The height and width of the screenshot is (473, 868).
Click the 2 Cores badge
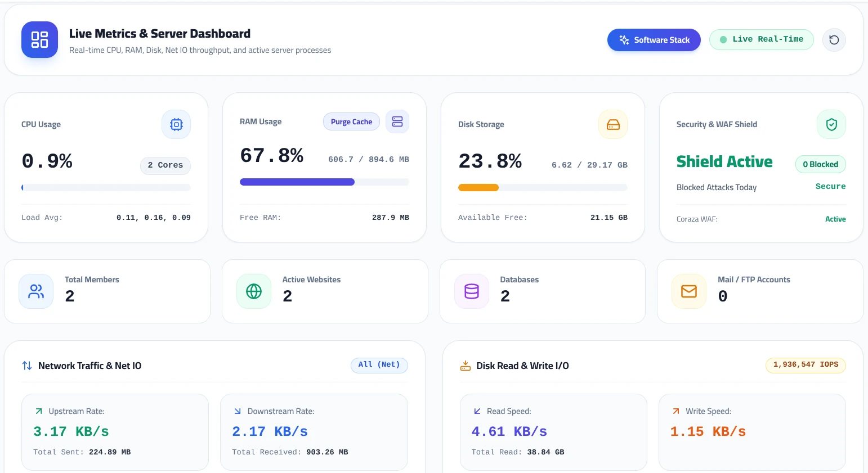pos(165,165)
